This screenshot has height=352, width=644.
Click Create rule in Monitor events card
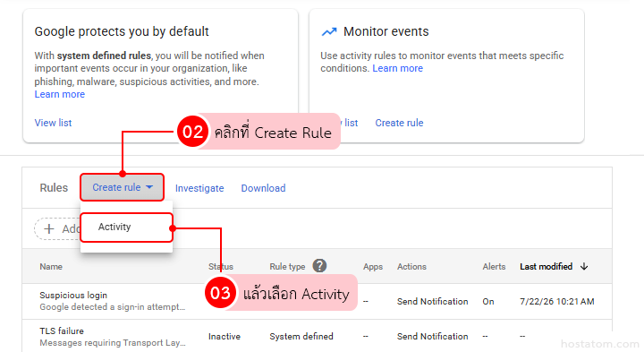coord(399,123)
